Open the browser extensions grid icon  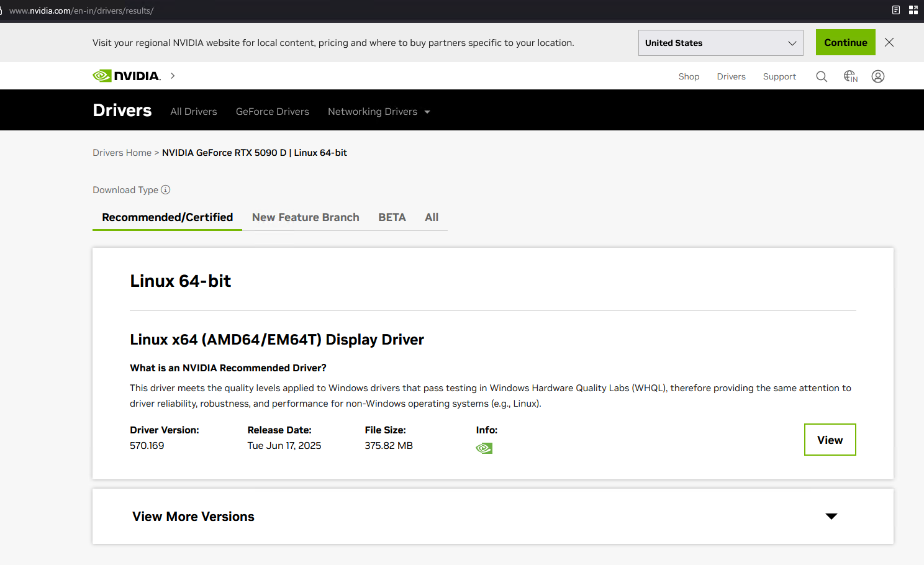pos(913,10)
